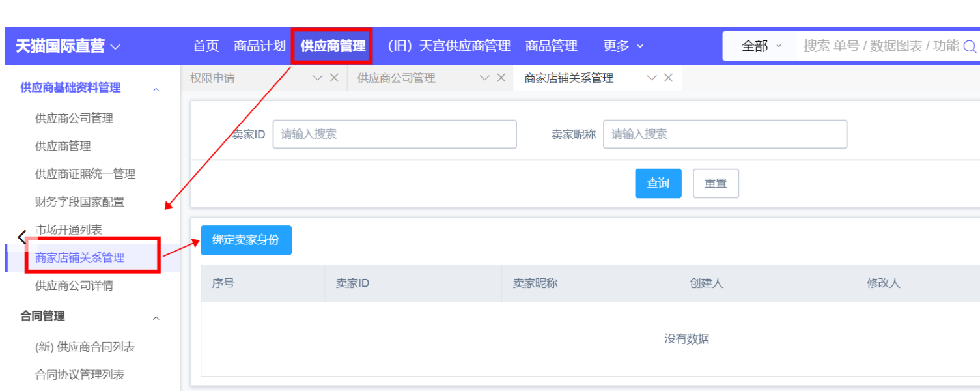Switch to the 供应商公司管理 tab
The height and width of the screenshot is (391, 980).
[x=397, y=78]
